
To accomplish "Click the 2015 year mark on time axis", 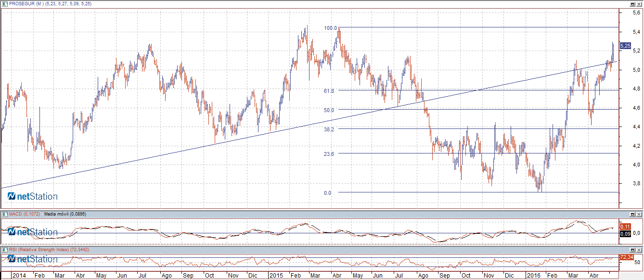I will 276,276.
